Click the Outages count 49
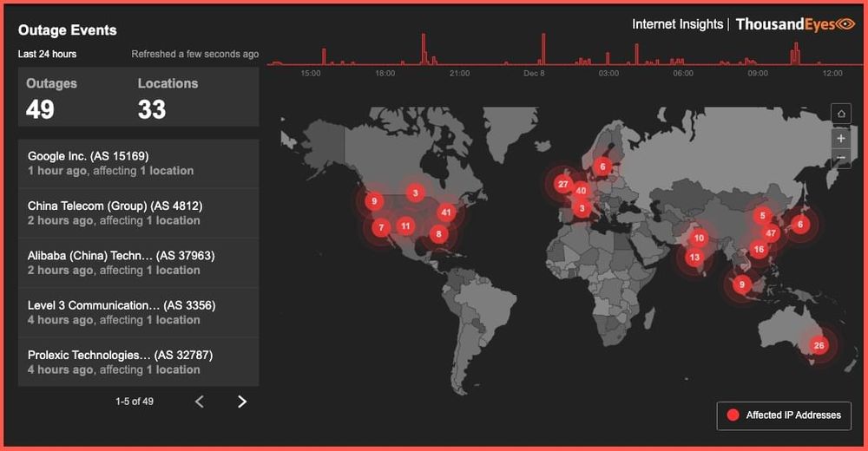Viewport: 868px width, 451px height. coord(40,109)
